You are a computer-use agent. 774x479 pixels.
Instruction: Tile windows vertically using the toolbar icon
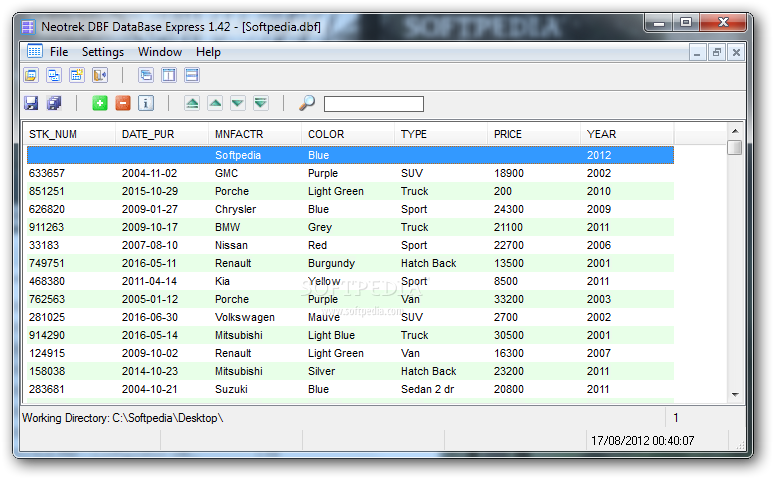pos(169,75)
